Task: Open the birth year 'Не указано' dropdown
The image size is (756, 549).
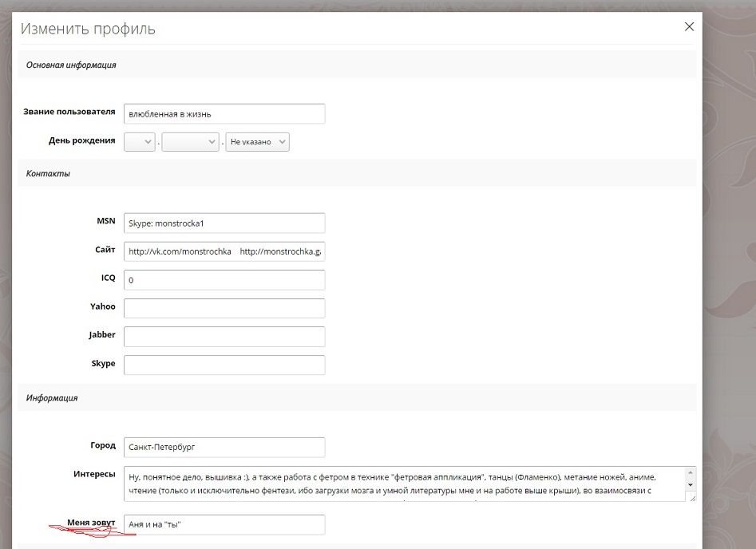Action: [x=257, y=142]
